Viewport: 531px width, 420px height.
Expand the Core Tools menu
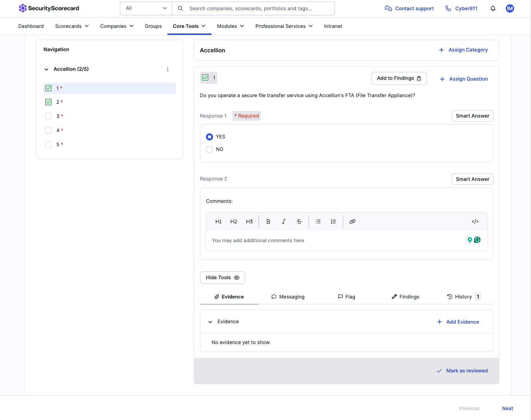click(189, 26)
